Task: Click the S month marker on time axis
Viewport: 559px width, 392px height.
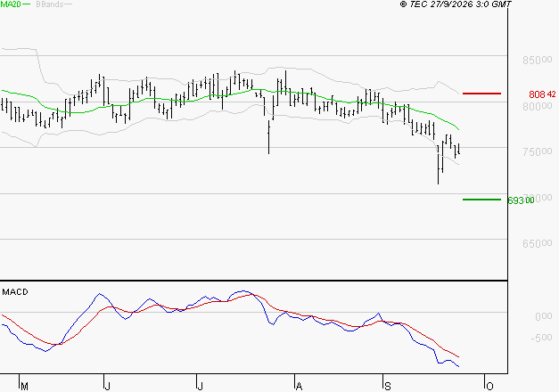Action: 388,387
